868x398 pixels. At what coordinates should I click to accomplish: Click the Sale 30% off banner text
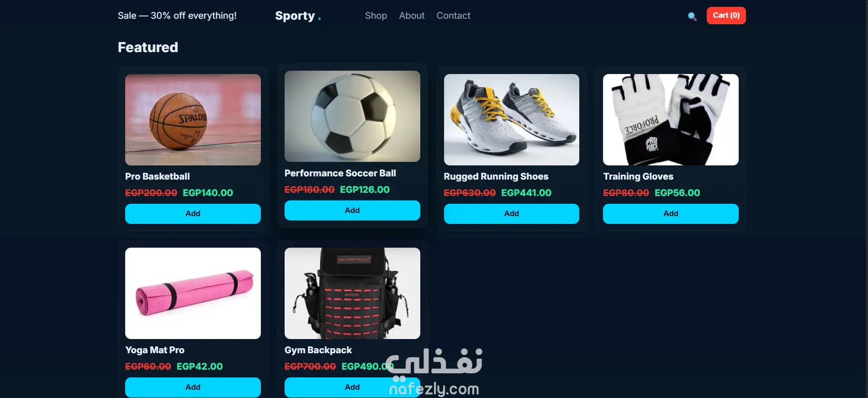point(177,16)
